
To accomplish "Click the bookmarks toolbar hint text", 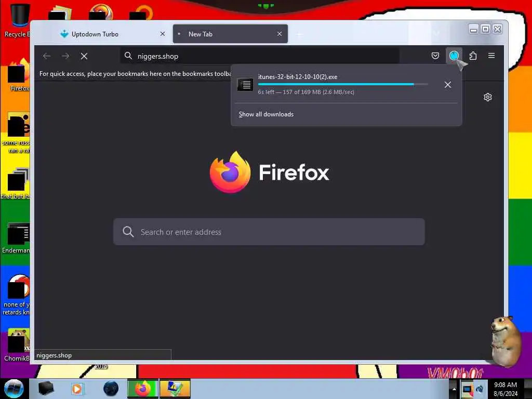I will pyautogui.click(x=135, y=74).
